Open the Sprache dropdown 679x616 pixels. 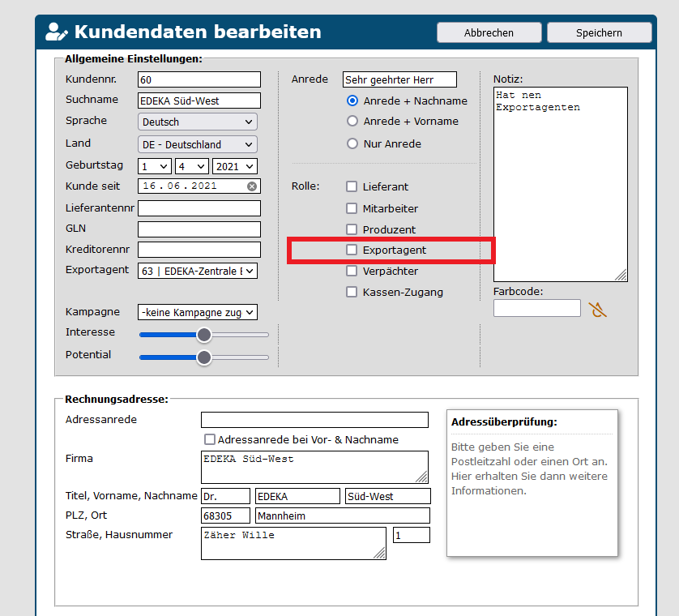[x=198, y=122]
